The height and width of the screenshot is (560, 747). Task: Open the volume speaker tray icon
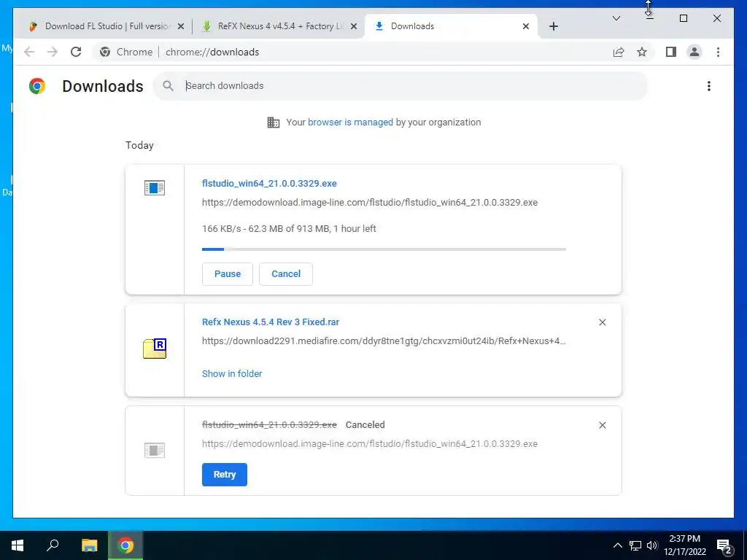click(x=652, y=545)
